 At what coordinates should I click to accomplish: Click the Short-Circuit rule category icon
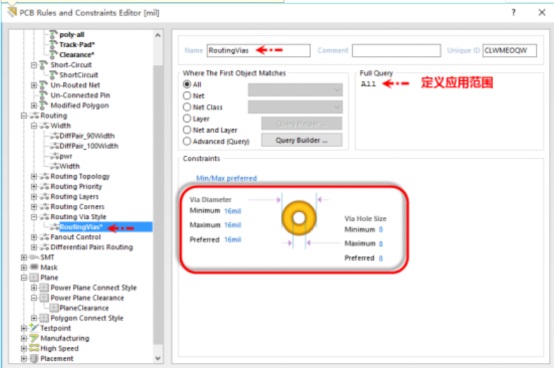[43, 65]
